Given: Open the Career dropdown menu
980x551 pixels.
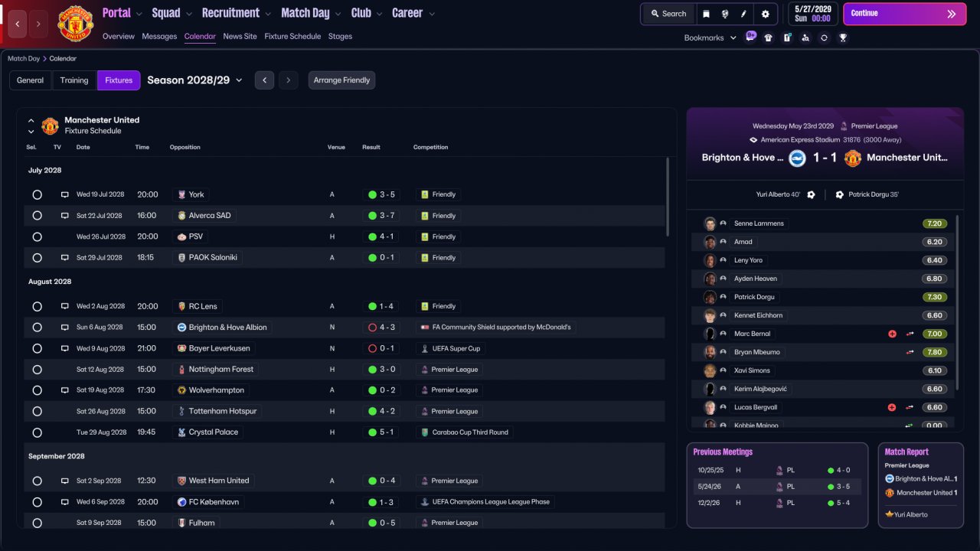Looking at the screenshot, I should pos(413,13).
